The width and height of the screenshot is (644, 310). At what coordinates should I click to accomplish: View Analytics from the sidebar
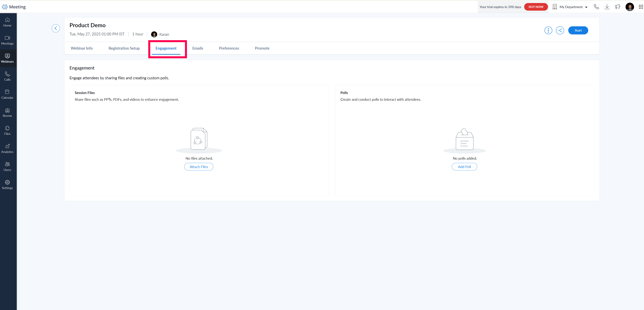coord(7,149)
